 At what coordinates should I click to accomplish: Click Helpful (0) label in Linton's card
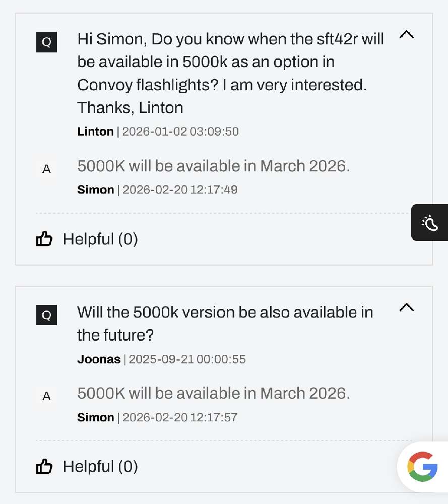[100, 239]
